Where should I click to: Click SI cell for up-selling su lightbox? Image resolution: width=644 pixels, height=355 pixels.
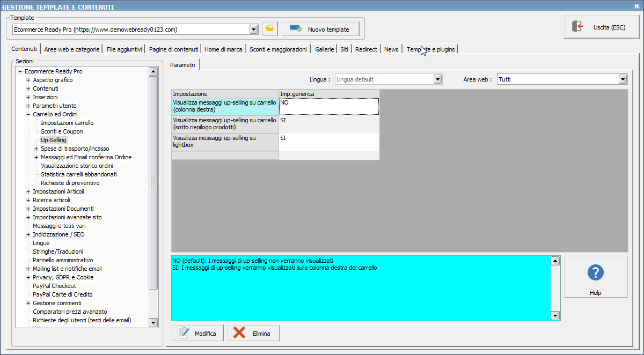pos(329,142)
